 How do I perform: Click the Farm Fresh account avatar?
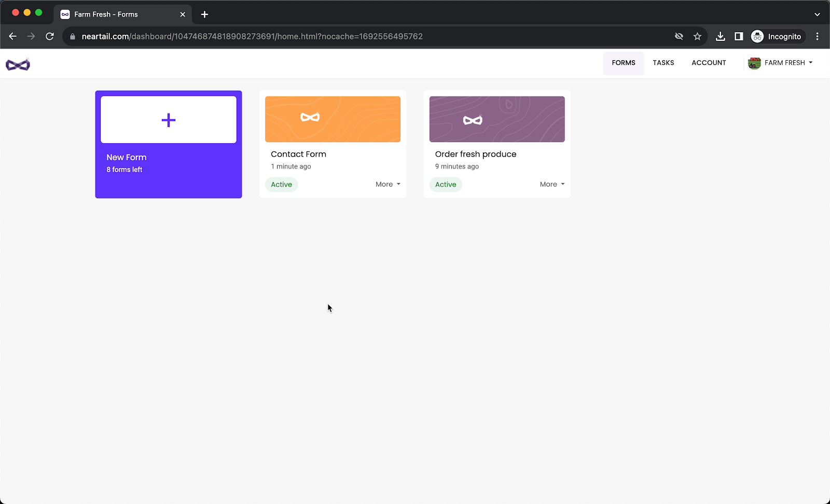754,63
